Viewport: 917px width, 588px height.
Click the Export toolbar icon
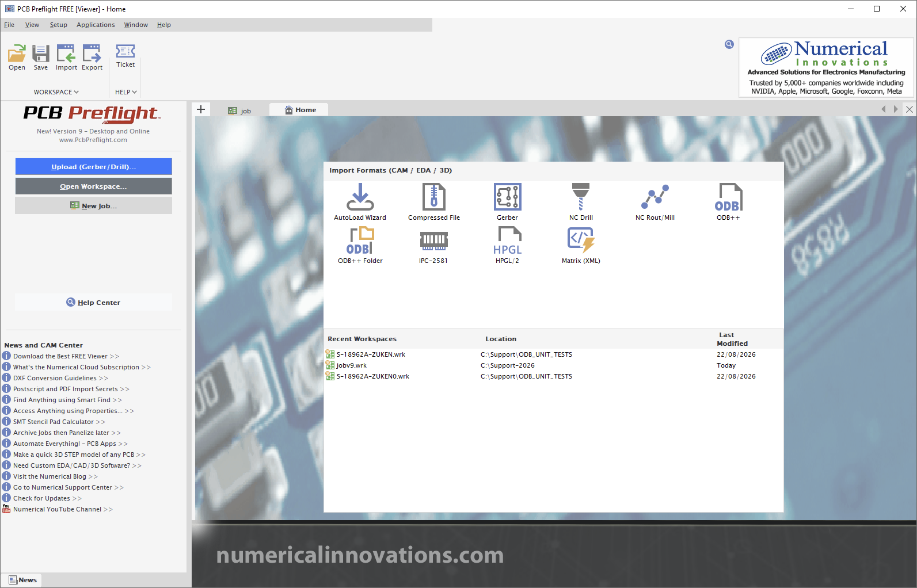[x=92, y=57]
